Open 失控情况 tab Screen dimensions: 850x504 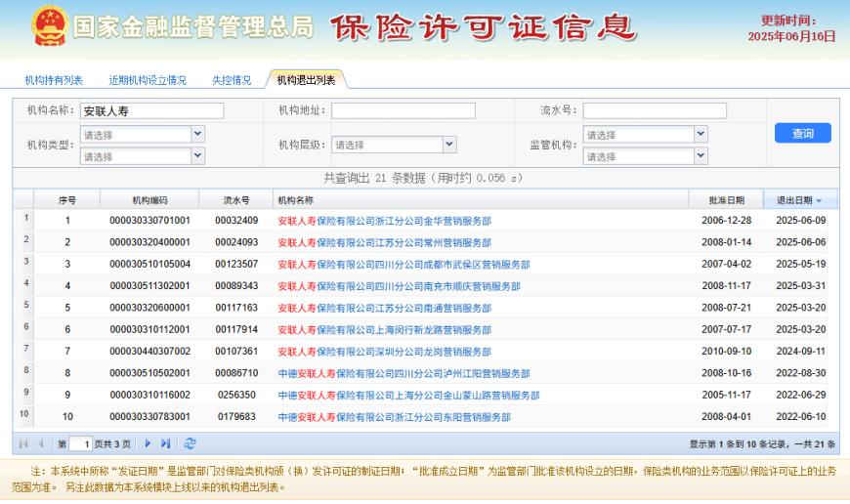232,80
